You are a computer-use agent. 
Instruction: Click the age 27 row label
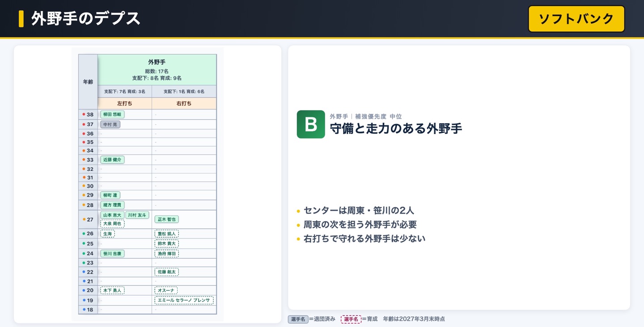88,219
